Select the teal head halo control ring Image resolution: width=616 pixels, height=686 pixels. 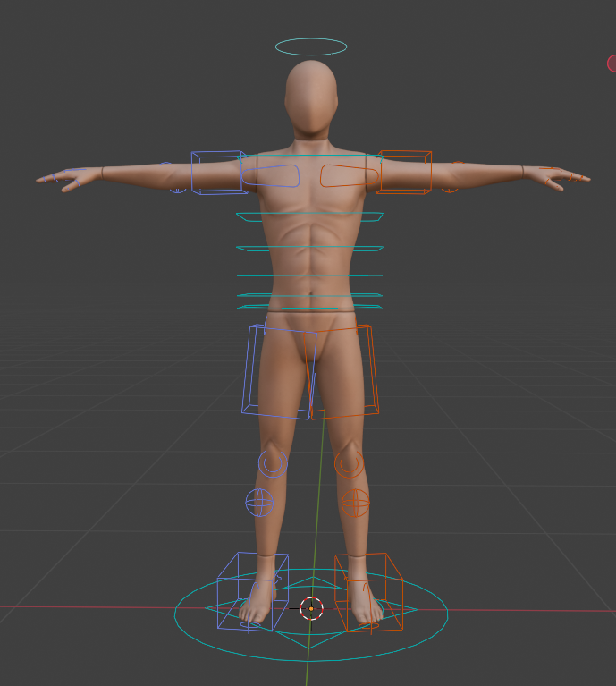click(x=311, y=47)
